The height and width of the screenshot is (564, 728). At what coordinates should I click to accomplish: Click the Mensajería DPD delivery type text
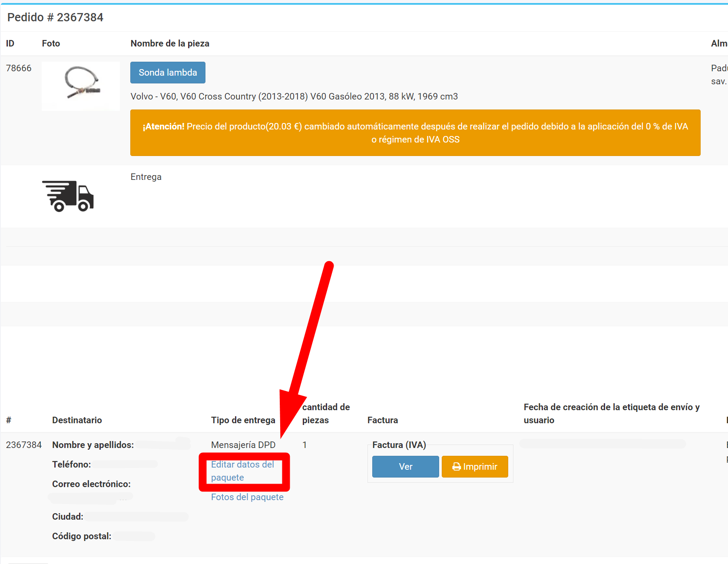click(x=243, y=445)
